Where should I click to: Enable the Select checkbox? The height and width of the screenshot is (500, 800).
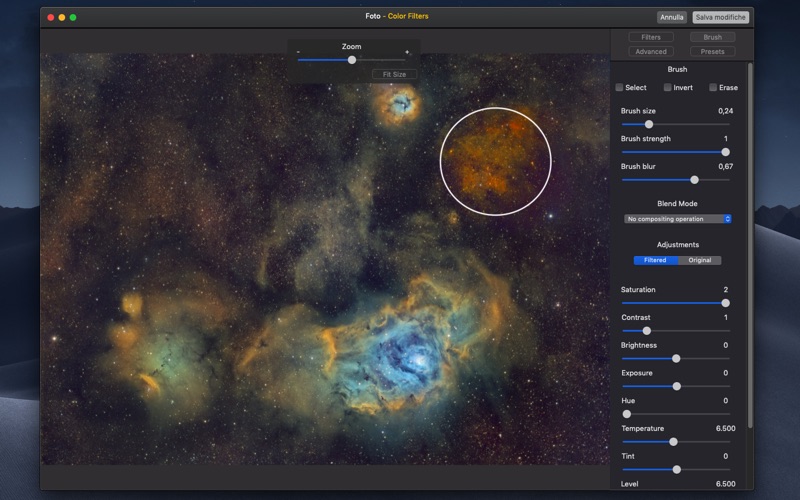(619, 88)
